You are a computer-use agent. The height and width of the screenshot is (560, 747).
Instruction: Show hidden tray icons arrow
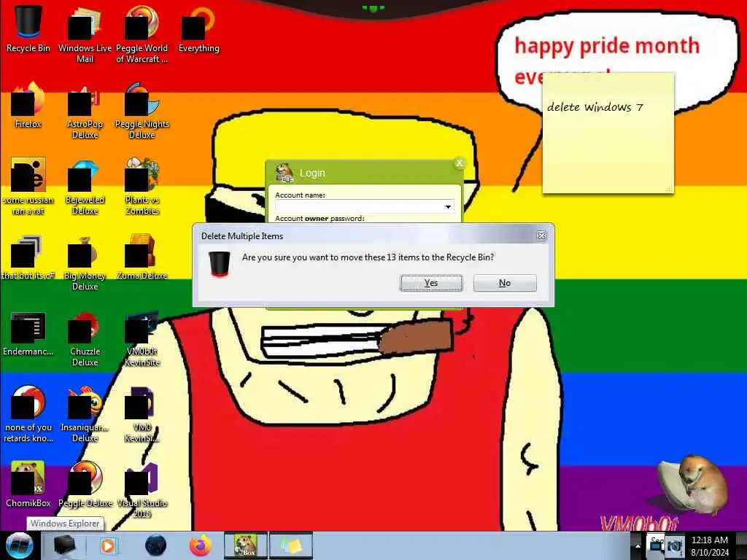point(638,546)
